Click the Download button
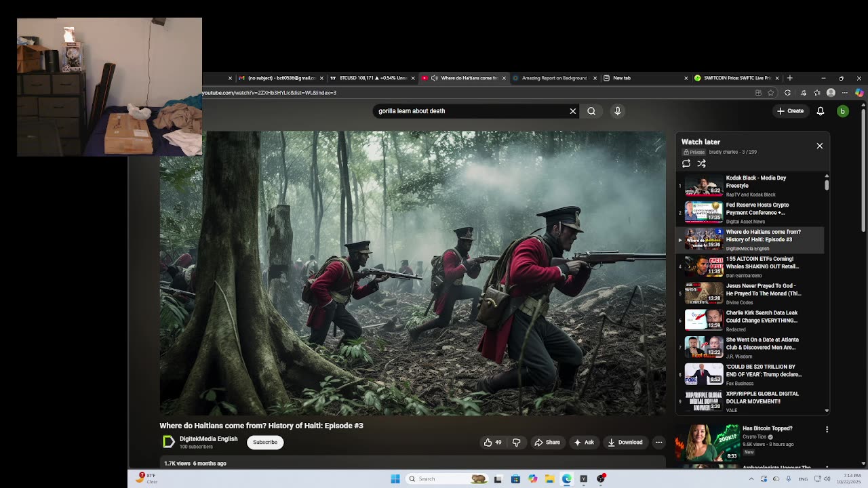 625,443
